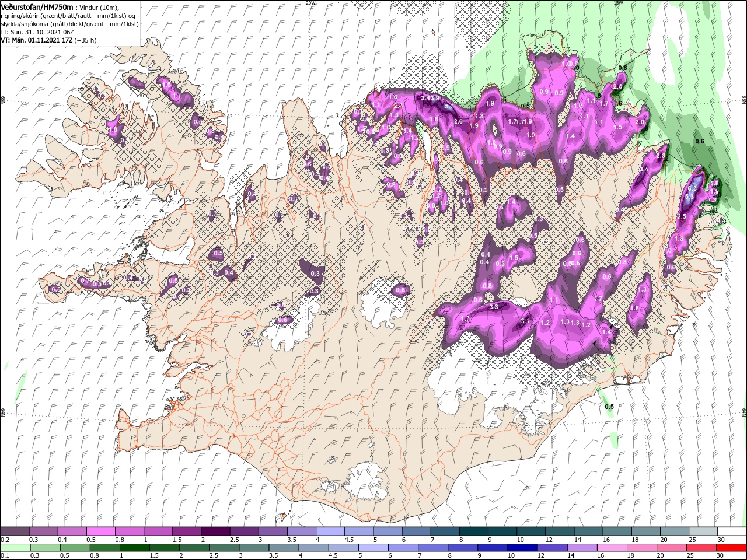Click the '(+35 h)' forecast offset text
Viewport: 747px width, 560px height.
pyautogui.click(x=85, y=40)
